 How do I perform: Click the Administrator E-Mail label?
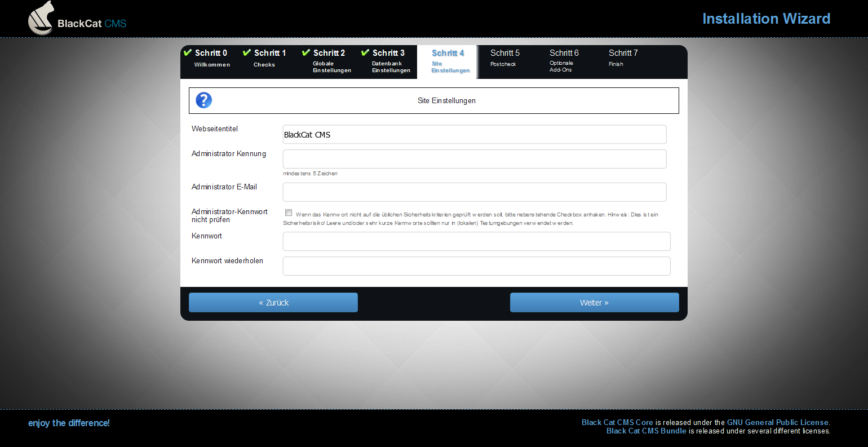224,187
